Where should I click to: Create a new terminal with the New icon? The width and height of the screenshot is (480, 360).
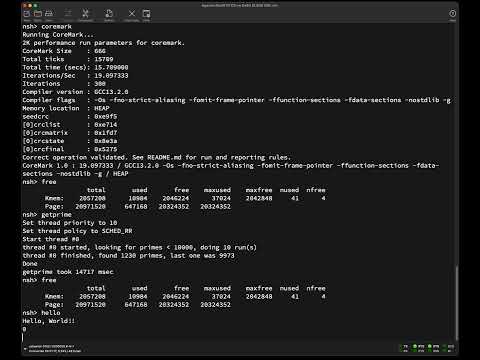(x=27, y=14)
